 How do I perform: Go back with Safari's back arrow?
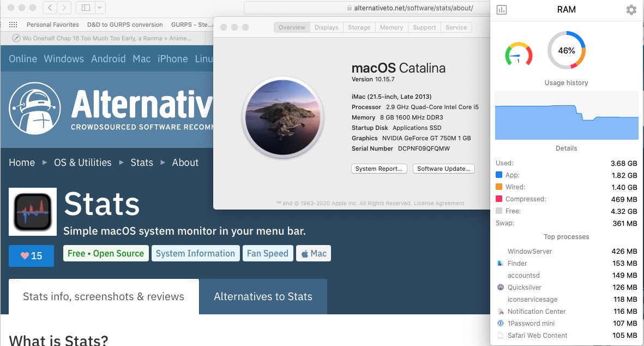tap(50, 8)
